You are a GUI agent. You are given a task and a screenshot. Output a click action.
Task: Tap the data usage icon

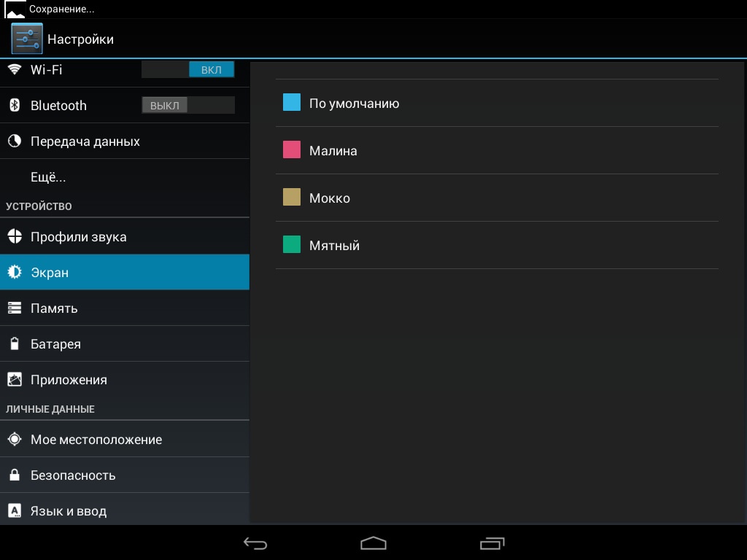[x=14, y=141]
